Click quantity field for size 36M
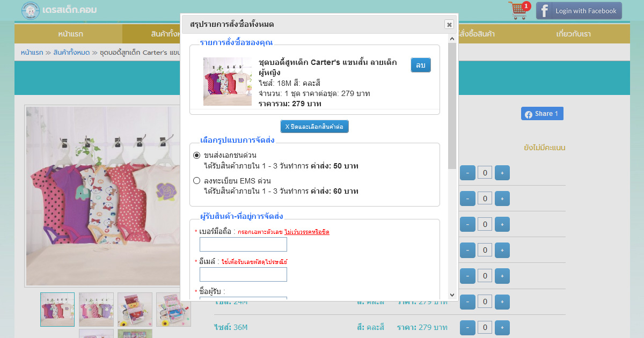The image size is (644, 338). pos(485,327)
